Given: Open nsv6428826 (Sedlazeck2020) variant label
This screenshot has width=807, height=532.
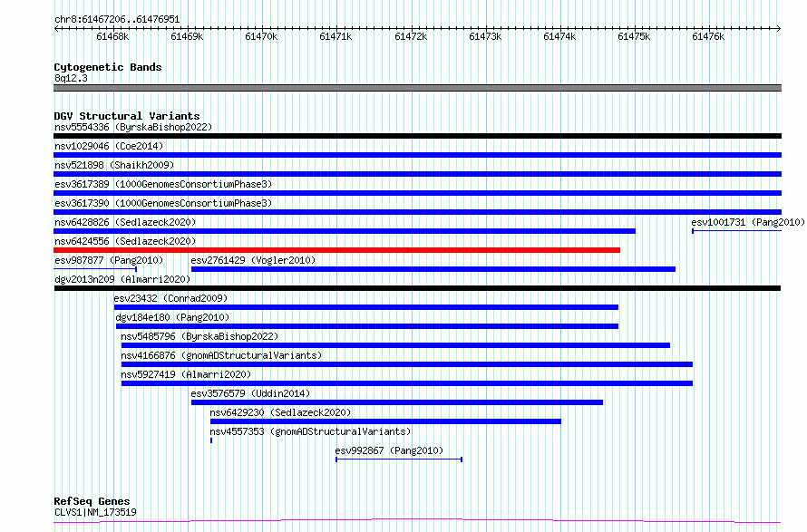Looking at the screenshot, I should [x=125, y=222].
